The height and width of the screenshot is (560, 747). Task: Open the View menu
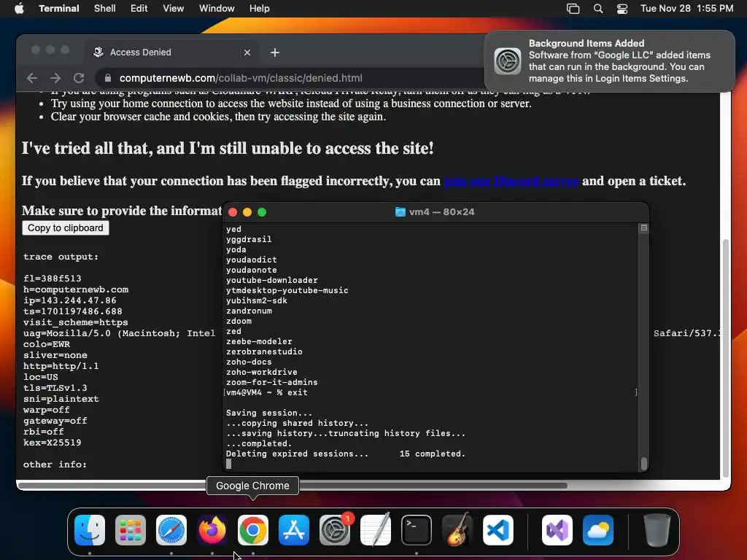[173, 8]
